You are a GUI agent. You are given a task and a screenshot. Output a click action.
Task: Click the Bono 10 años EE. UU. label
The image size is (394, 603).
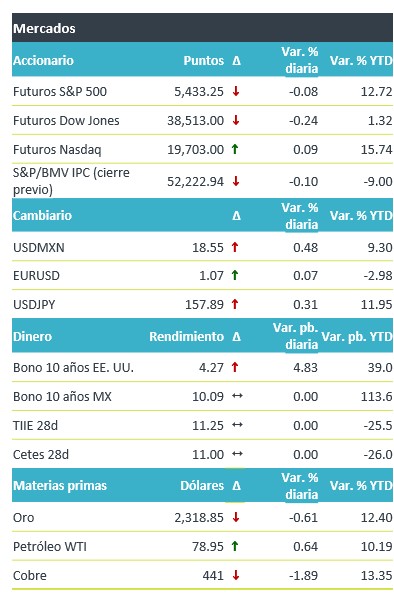coord(73,368)
